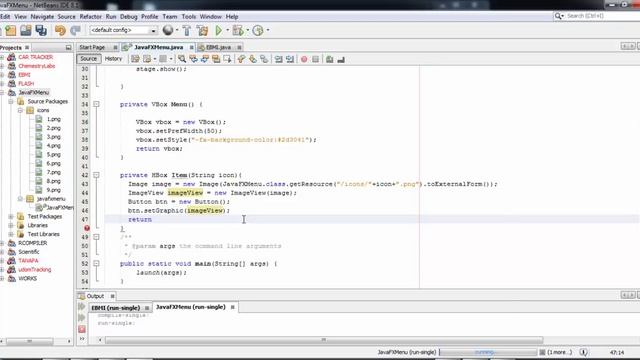Click the browser globe toolbar icon

point(167,30)
